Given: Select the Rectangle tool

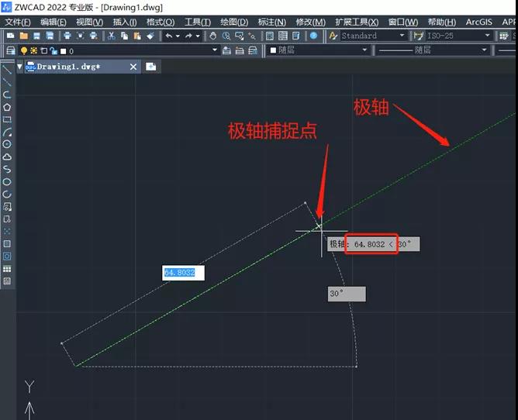Looking at the screenshot, I should 7,119.
